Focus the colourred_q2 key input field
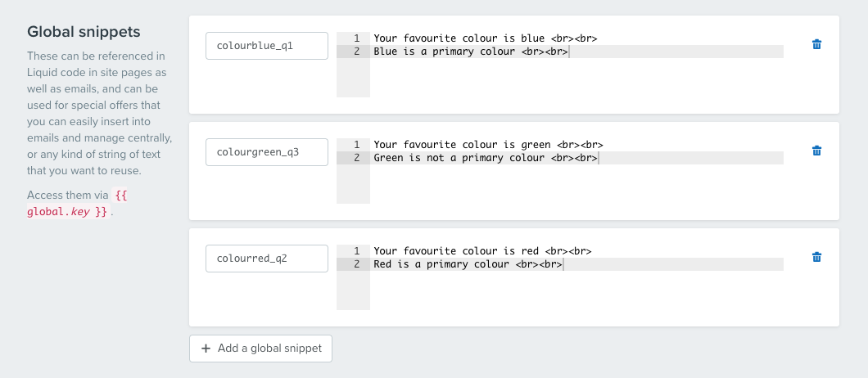Viewport: 868px width, 378px height. tap(267, 258)
